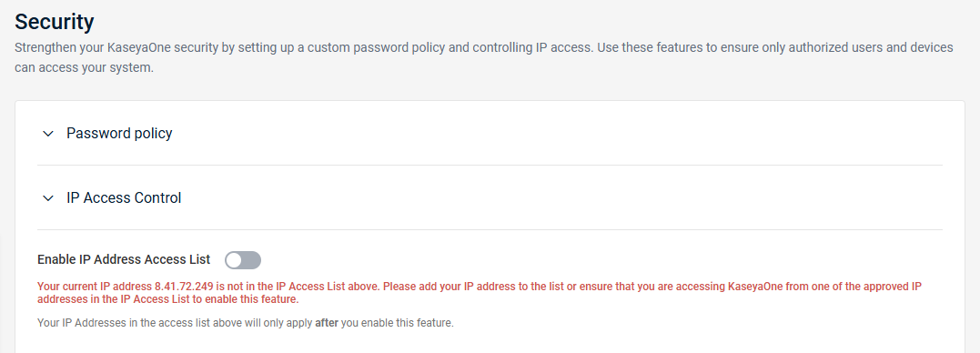The image size is (980, 353).
Task: Enable the IP Address Access List switch
Action: point(243,260)
